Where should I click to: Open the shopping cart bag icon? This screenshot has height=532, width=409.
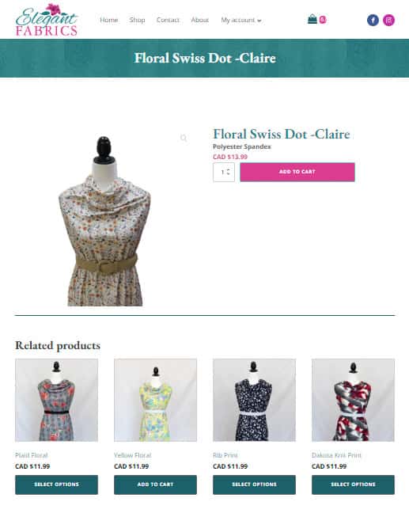pos(312,19)
